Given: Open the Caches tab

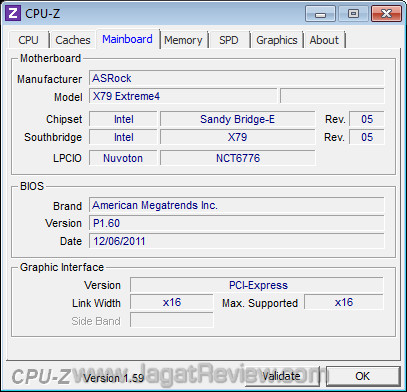Looking at the screenshot, I should point(73,40).
